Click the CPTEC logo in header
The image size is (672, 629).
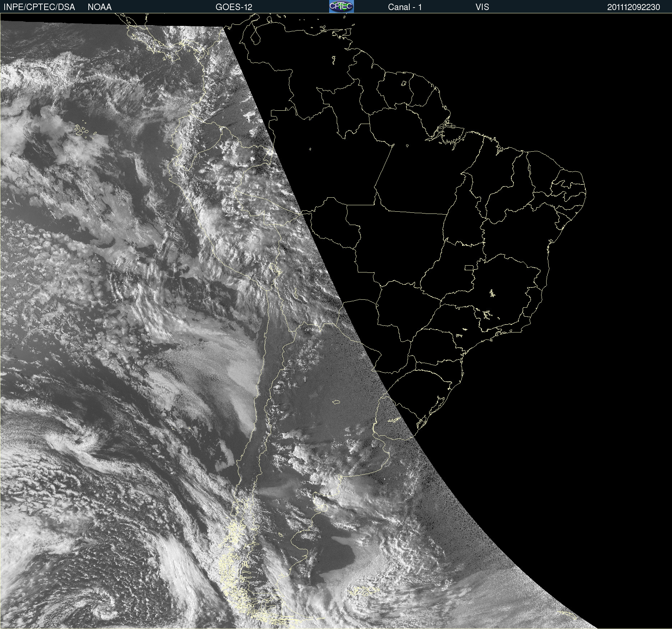pyautogui.click(x=341, y=6)
